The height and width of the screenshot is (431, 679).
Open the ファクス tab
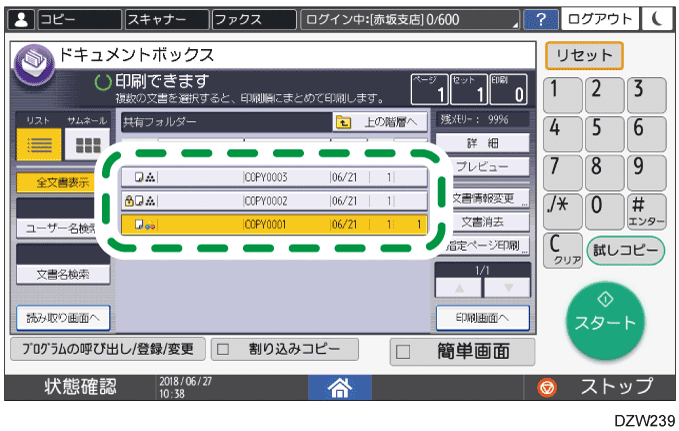[x=254, y=19]
